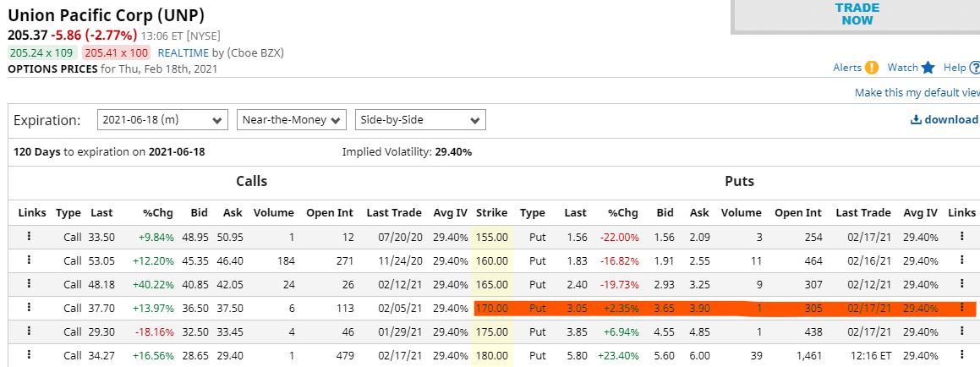980x367 pixels.
Task: Open puts links menu for 165.00 strike
Action: (x=961, y=285)
